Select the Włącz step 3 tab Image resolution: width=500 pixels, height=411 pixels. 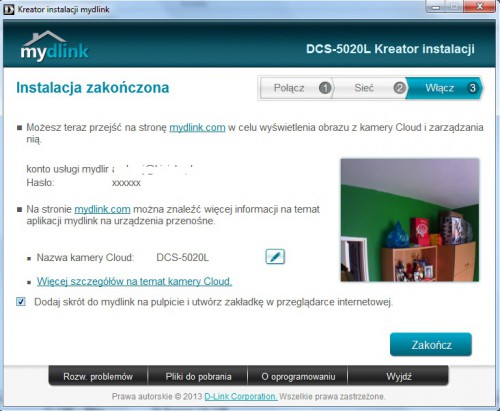coord(444,88)
